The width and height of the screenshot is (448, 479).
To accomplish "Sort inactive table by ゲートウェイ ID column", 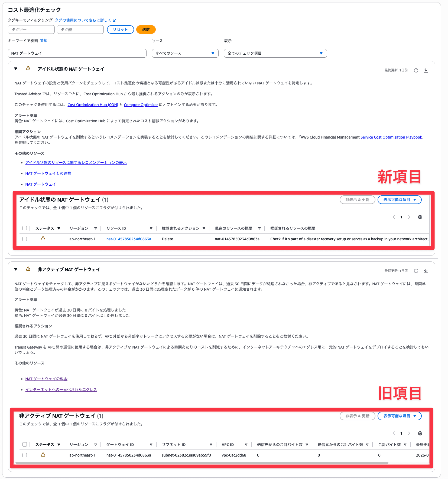I will pyautogui.click(x=151, y=445).
